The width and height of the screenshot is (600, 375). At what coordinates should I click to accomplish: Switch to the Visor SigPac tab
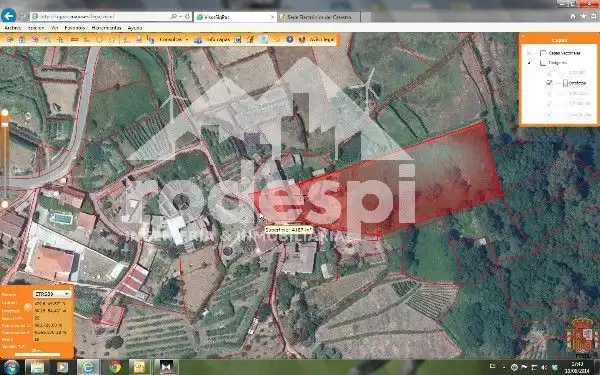(x=235, y=17)
